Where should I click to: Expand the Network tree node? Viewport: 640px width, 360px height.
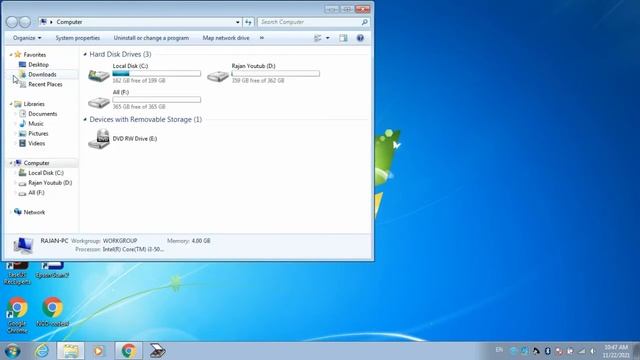(11, 212)
